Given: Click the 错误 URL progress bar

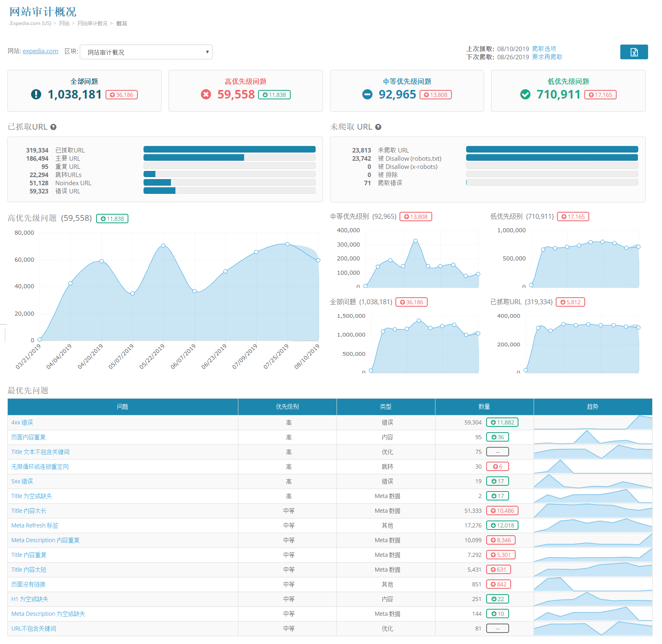Looking at the screenshot, I should click(x=229, y=191).
